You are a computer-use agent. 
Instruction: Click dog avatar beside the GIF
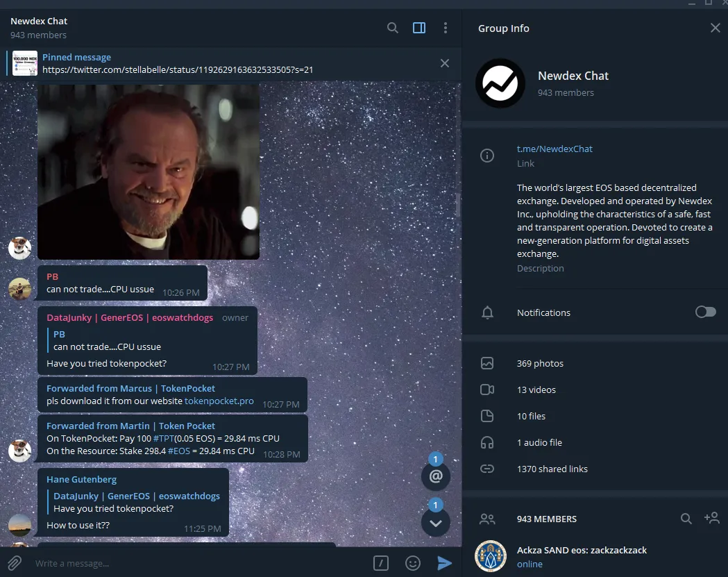[19, 248]
